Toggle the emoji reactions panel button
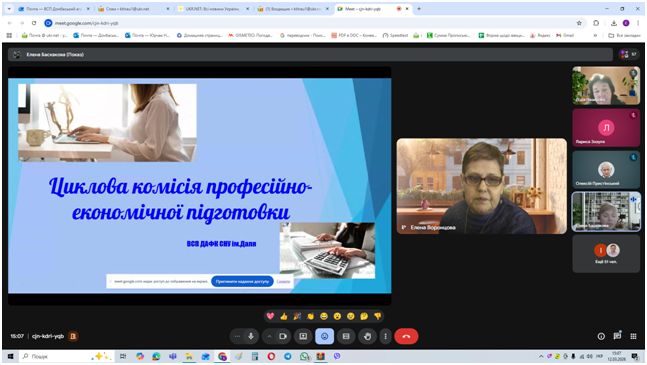Viewport: 647px width, 365px height. pyautogui.click(x=325, y=336)
